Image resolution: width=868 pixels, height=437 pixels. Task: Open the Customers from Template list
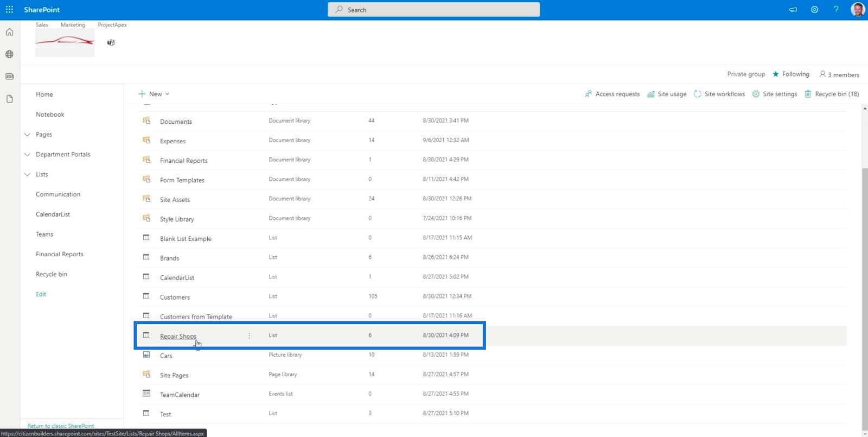point(196,317)
